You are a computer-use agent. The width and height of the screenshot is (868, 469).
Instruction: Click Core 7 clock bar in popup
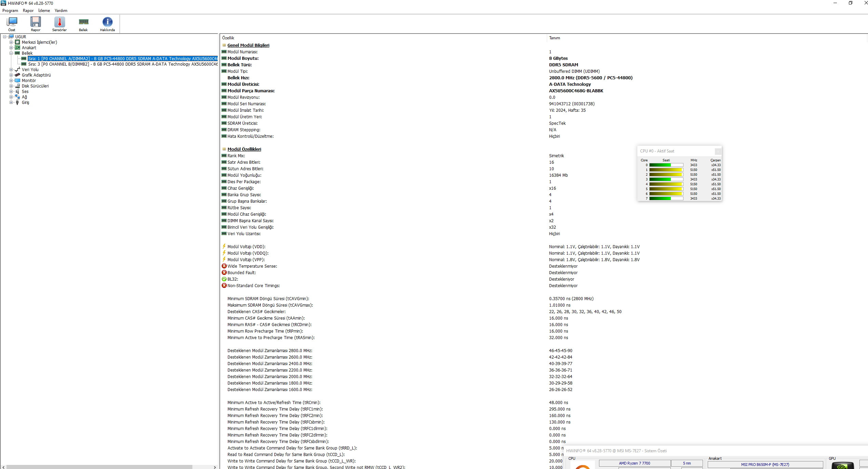[x=666, y=199]
